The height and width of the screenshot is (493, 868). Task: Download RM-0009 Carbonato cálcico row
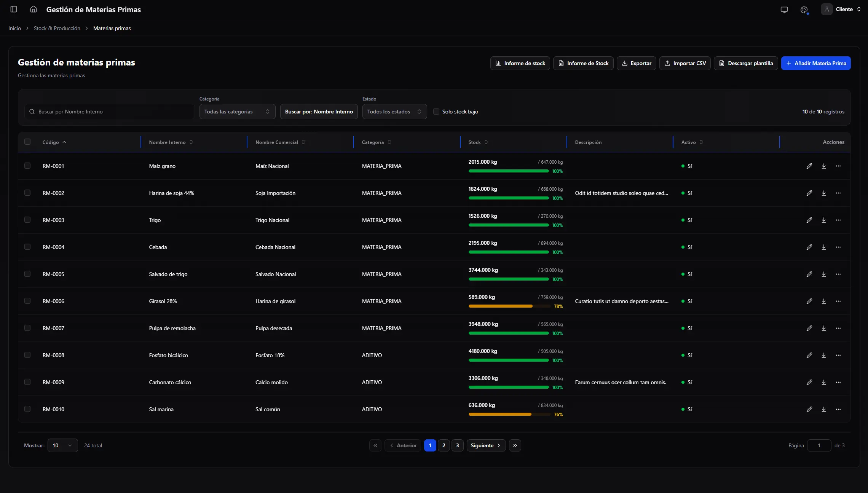(x=824, y=382)
